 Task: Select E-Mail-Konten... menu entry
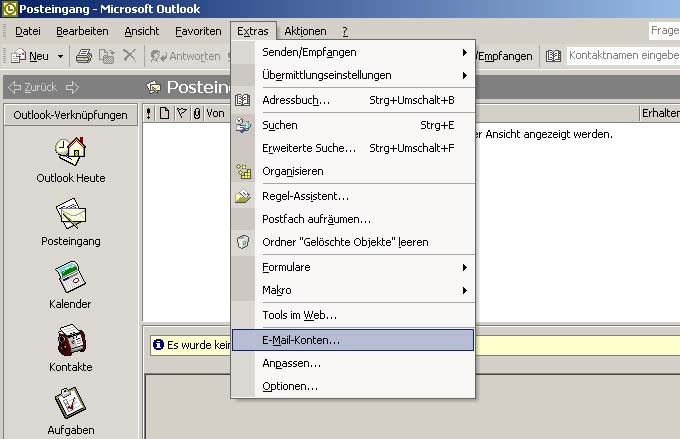point(353,340)
